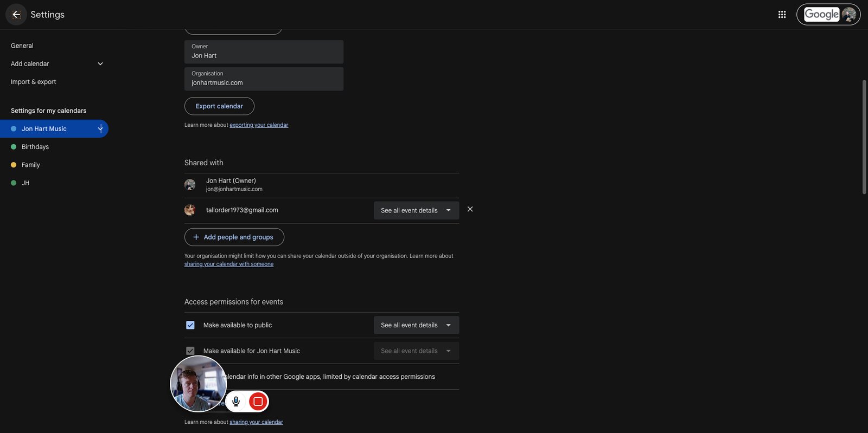Viewport: 868px width, 433px height.
Task: Open the Google account avatar menu
Action: tap(849, 15)
